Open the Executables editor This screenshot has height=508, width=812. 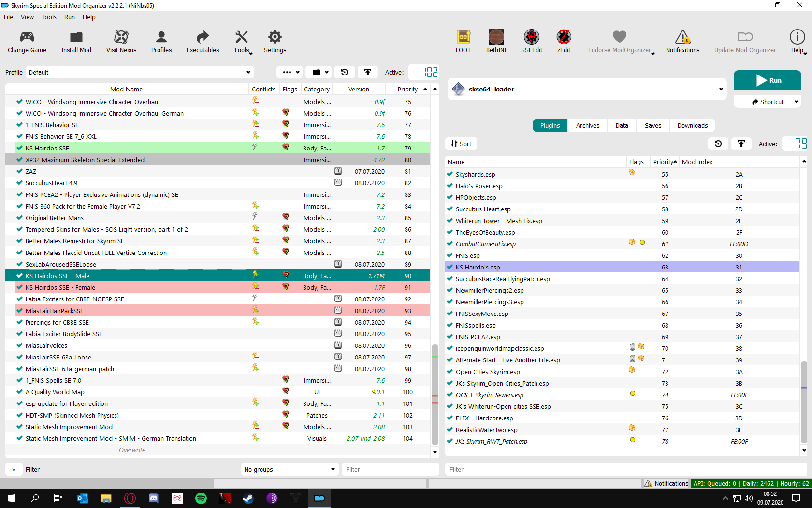coord(203,42)
